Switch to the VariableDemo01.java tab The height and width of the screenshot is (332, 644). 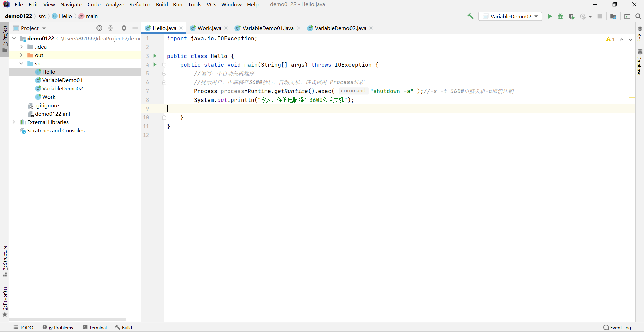(268, 28)
